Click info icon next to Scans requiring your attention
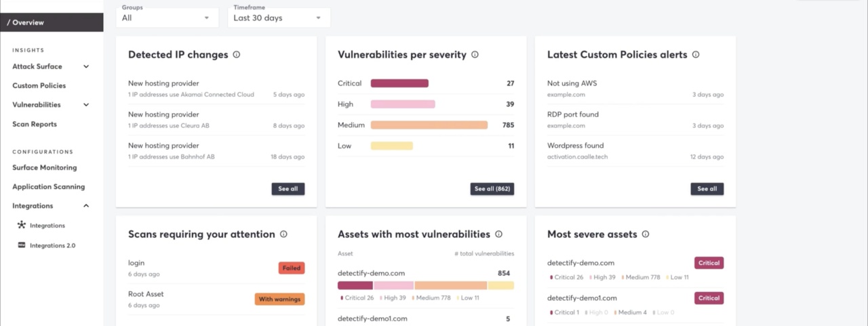 tap(283, 235)
